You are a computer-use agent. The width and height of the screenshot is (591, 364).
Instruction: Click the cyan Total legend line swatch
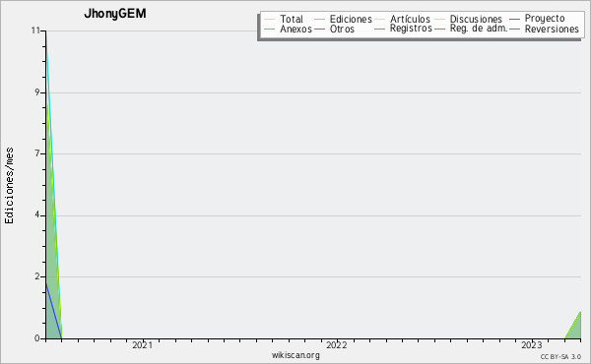pyautogui.click(x=269, y=20)
